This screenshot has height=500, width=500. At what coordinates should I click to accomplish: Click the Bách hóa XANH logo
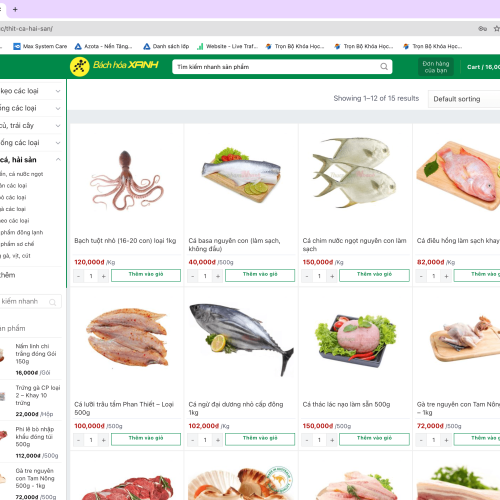[114, 66]
